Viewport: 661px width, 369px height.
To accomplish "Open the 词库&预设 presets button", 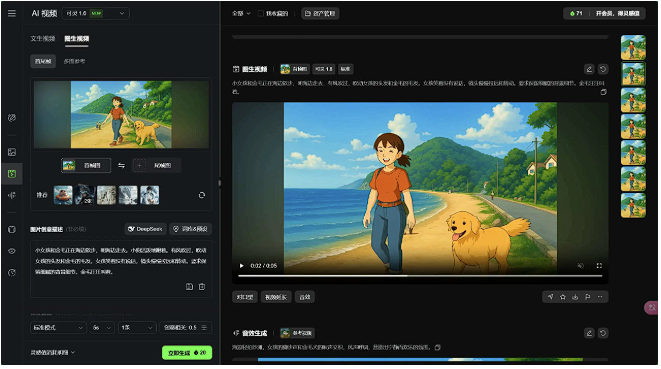I will [x=191, y=229].
